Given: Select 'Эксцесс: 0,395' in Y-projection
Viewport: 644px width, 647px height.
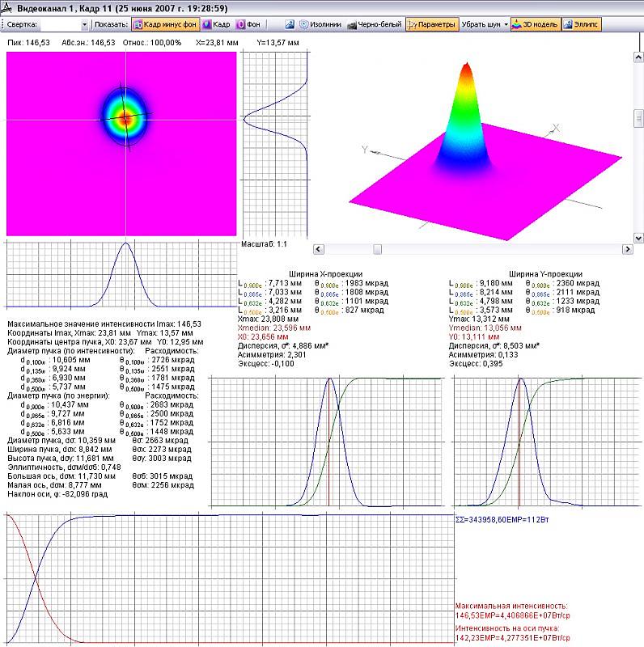Looking at the screenshot, I should [476, 363].
